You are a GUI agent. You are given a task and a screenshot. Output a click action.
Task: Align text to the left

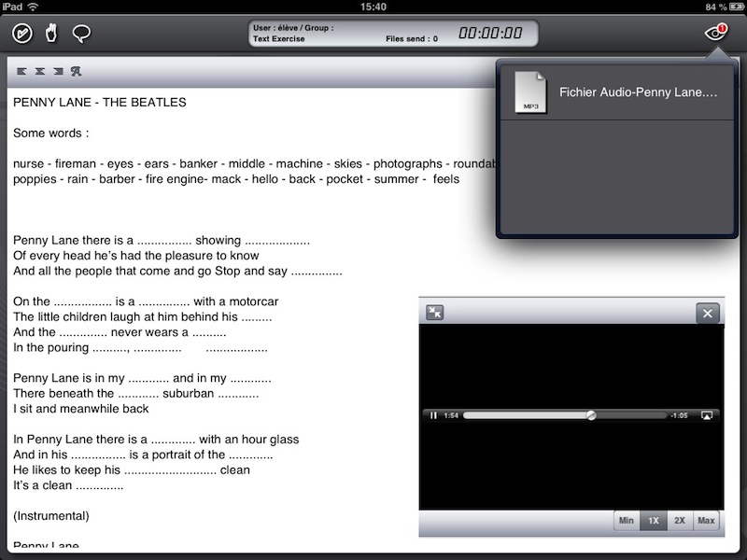tap(21, 71)
